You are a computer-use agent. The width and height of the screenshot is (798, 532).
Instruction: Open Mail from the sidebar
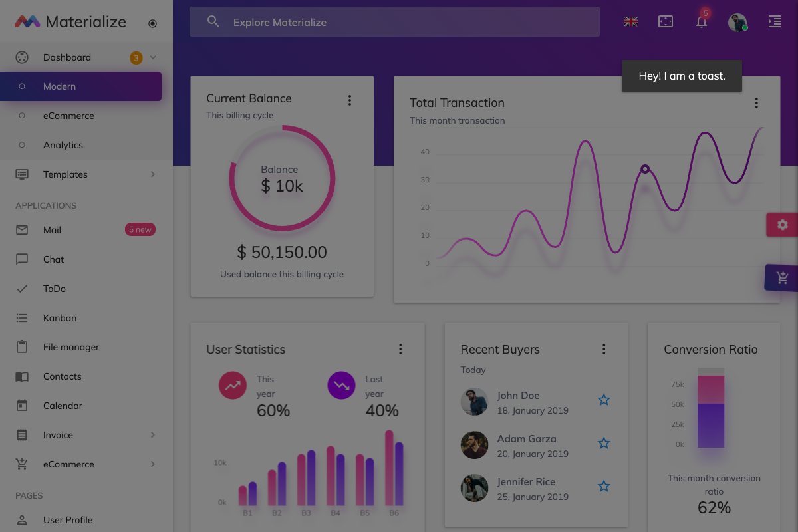point(52,230)
